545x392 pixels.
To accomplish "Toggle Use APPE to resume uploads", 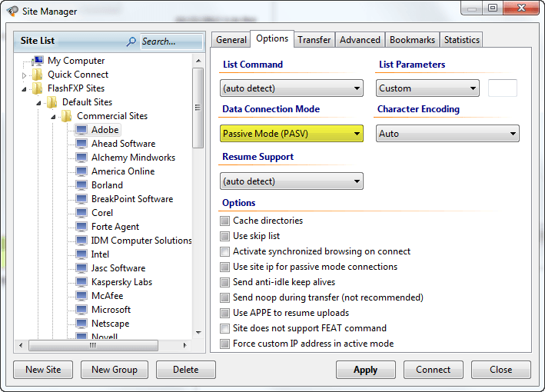I will (x=225, y=313).
